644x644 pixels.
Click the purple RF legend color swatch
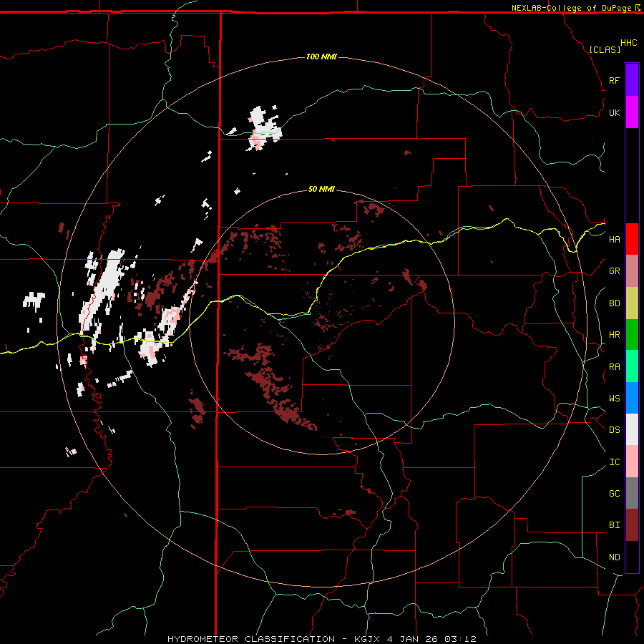pos(632,80)
